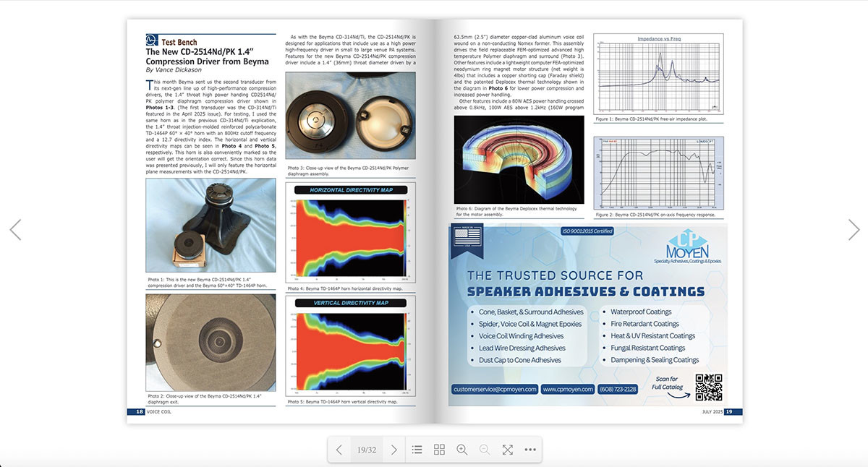This screenshot has width=868, height=467.
Task: Click the 'Photo 1' caption text
Action: pyautogui.click(x=209, y=282)
